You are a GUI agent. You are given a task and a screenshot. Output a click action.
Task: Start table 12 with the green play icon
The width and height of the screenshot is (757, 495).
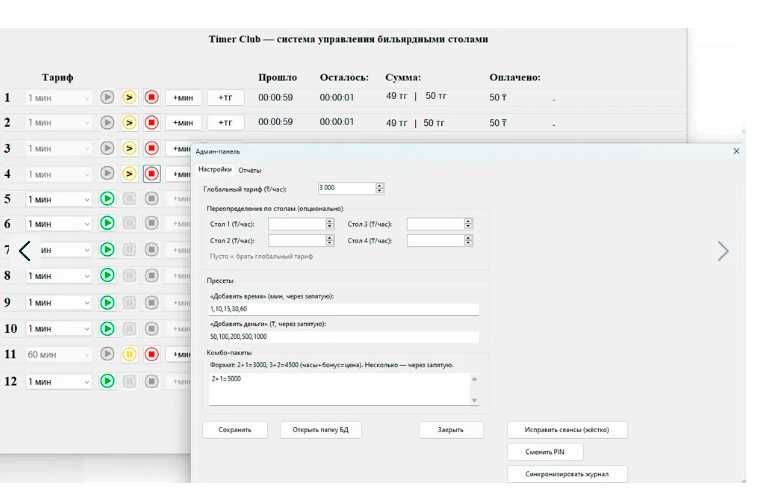pyautogui.click(x=107, y=381)
